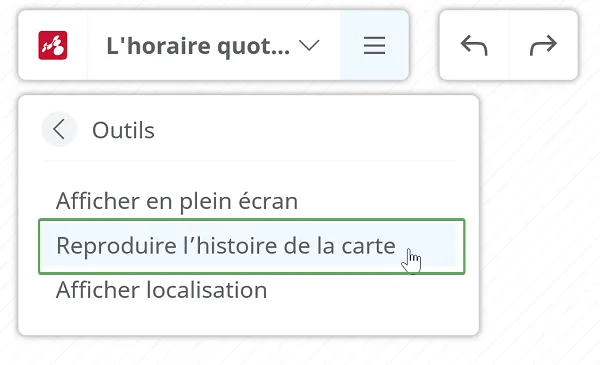
Task: Return to main menu using back chevron
Action: coord(59,129)
